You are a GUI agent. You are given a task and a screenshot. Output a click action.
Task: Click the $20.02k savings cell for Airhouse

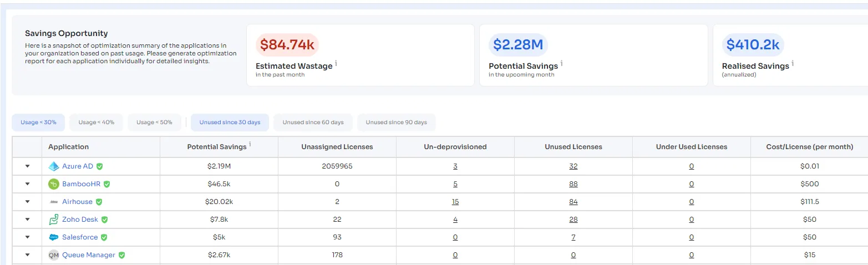[218, 202]
